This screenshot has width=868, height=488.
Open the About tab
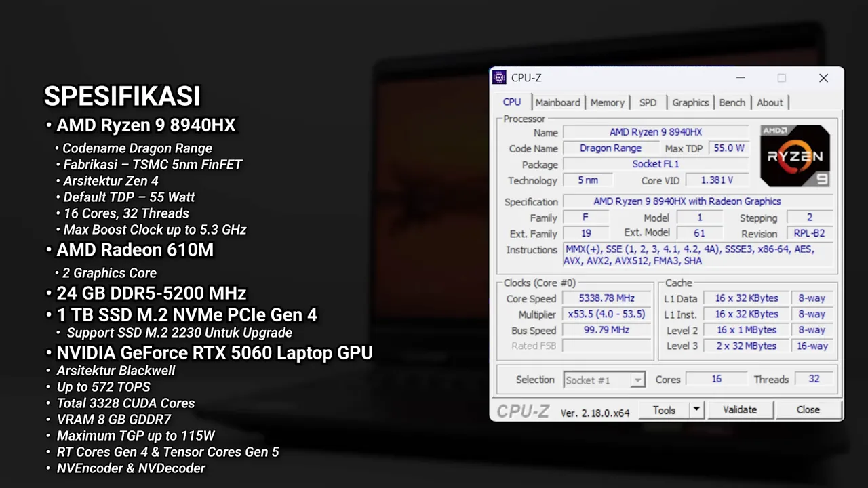(x=770, y=102)
